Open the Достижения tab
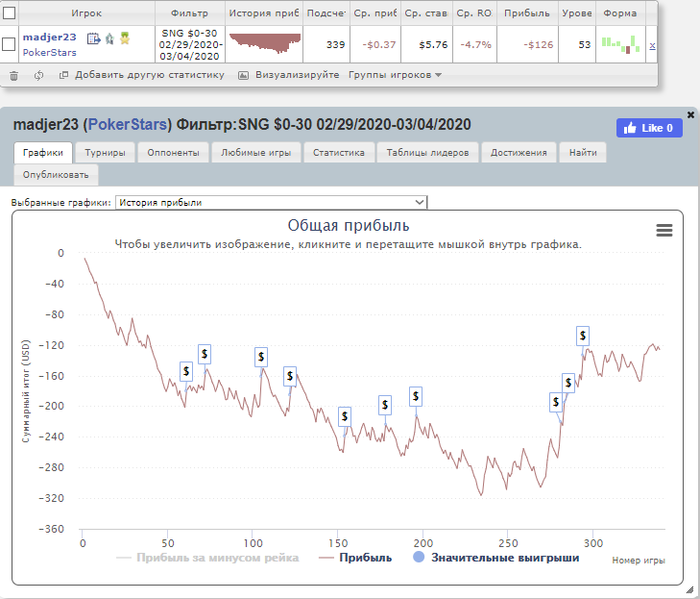Viewport: 700px width, 599px height. point(519,153)
